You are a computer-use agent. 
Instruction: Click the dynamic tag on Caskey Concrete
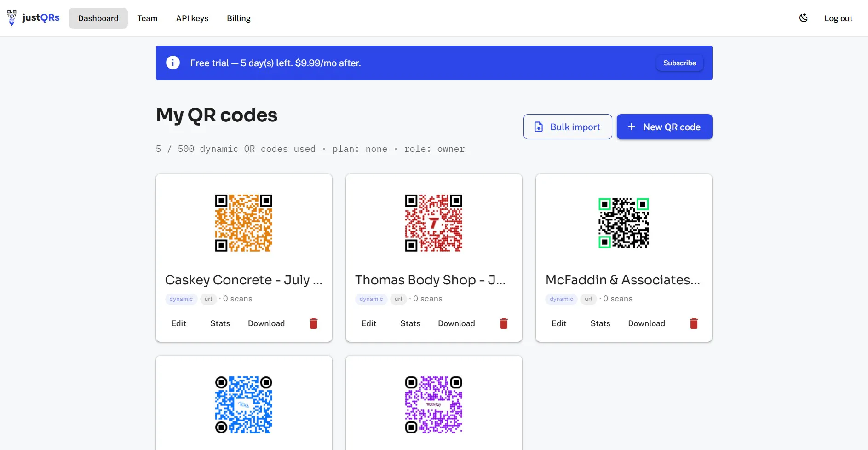181,299
